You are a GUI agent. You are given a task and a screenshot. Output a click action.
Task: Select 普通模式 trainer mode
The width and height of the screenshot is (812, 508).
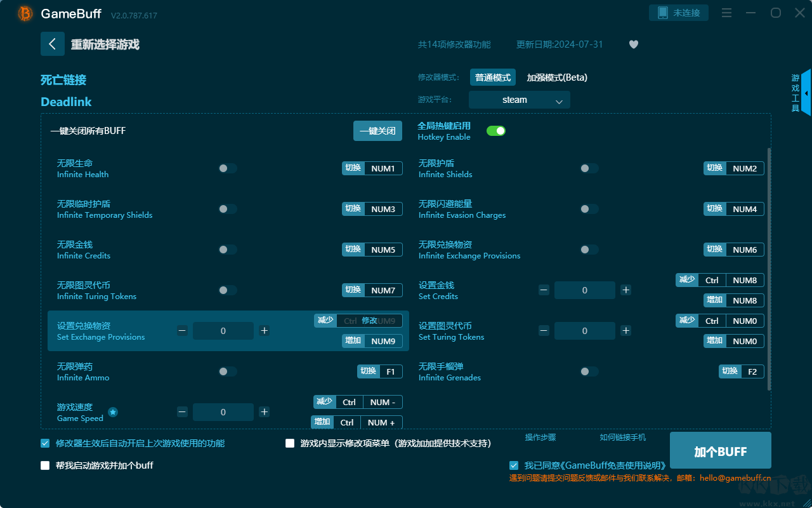point(493,77)
